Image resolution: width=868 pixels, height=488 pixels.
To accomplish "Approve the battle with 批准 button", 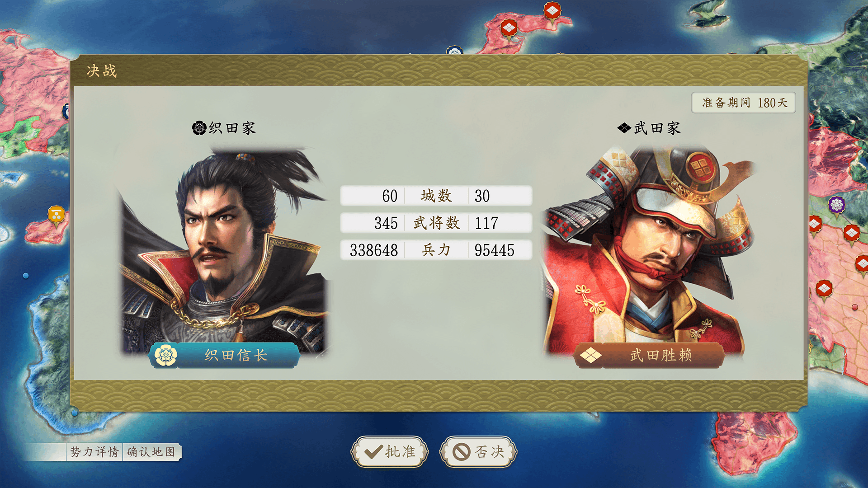I will (x=389, y=451).
